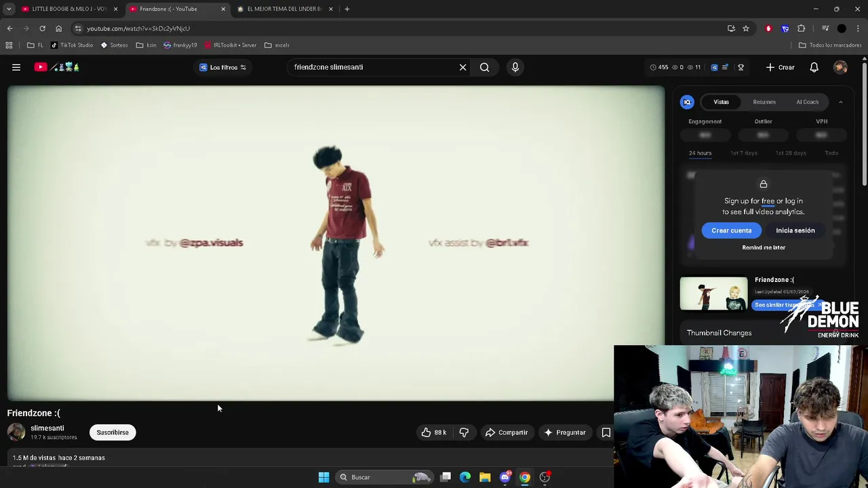Click the Friendzone :( thumbnail in vidIQ panel

click(x=713, y=293)
